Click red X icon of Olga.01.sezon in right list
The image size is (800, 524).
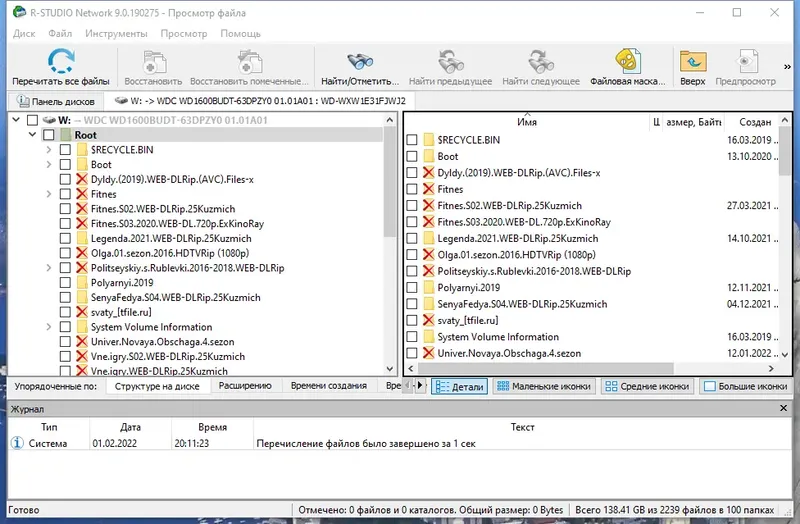tap(429, 255)
